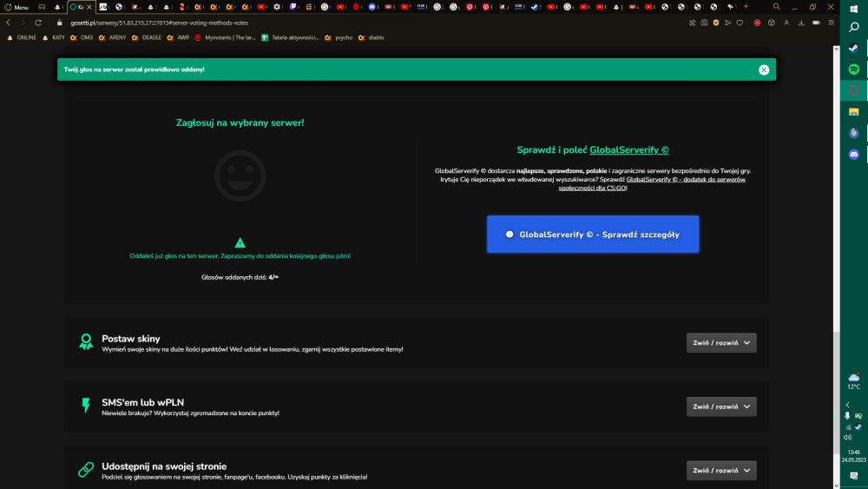Click the Postaw skiny ribbon badge icon
Viewport: 868px width, 489px height.
tap(86, 341)
